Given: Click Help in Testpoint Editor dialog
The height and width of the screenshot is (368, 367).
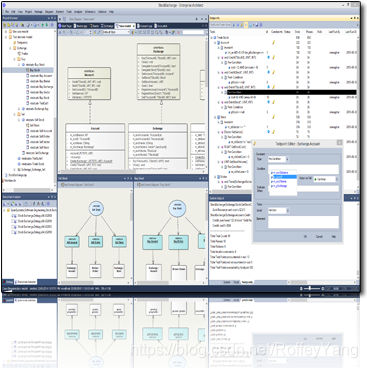Looking at the screenshot, I should coord(333,236).
